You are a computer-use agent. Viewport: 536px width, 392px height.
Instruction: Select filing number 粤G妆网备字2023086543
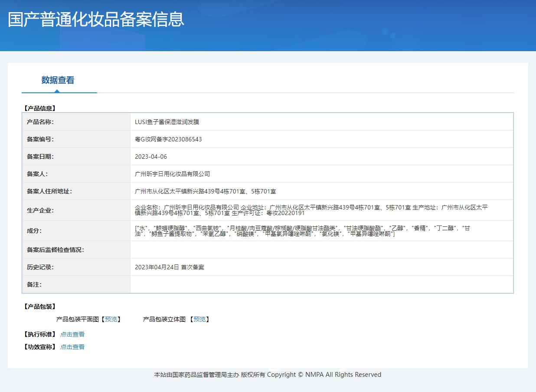[x=168, y=139]
